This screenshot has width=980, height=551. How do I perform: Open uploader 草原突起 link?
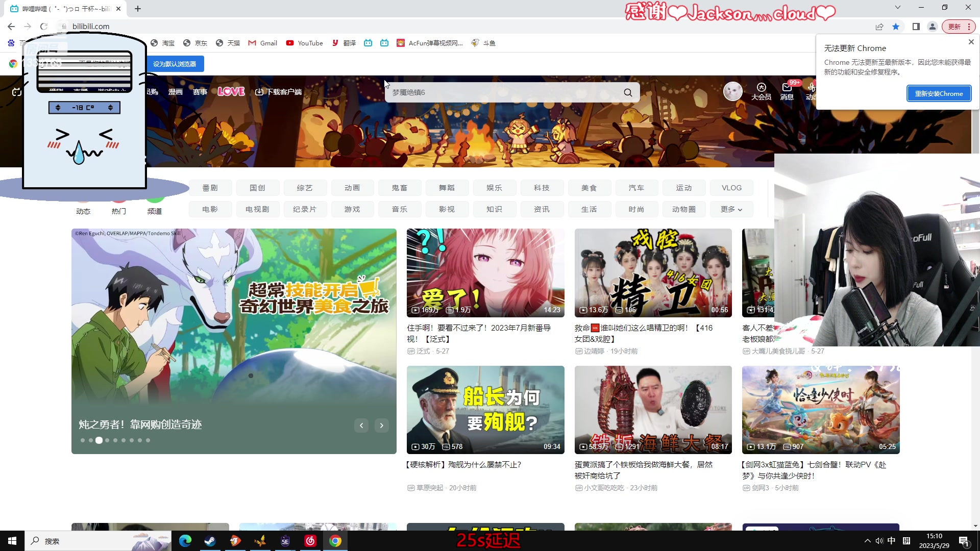(x=430, y=488)
